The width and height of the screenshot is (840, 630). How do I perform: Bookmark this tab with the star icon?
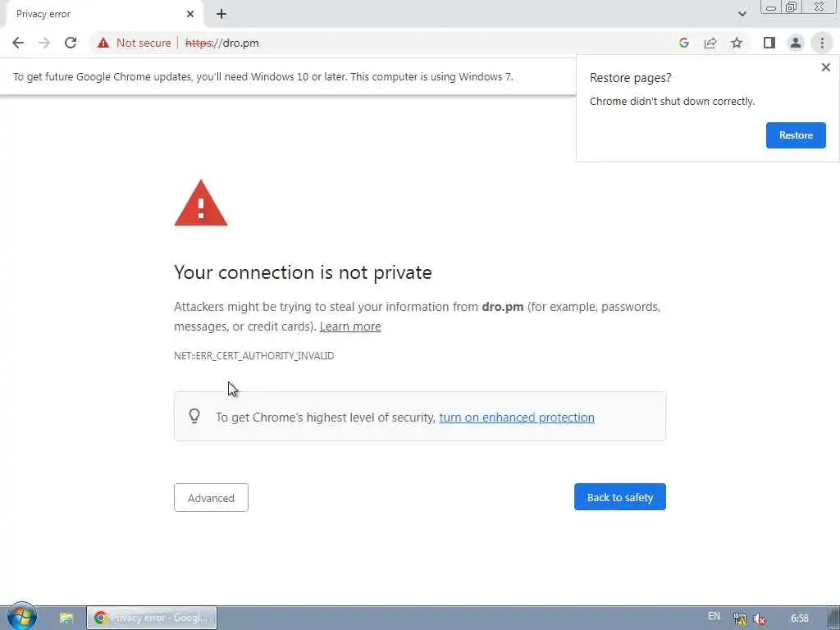pyautogui.click(x=737, y=43)
